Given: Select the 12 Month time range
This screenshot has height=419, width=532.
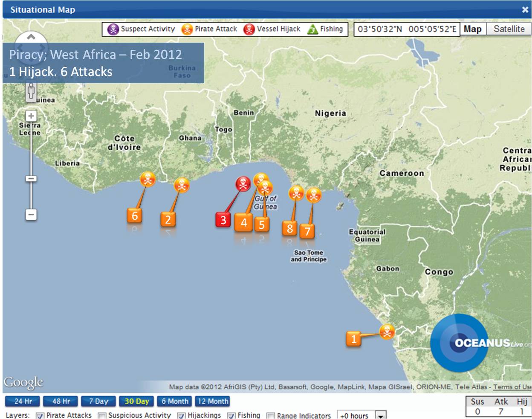Looking at the screenshot, I should click(213, 401).
